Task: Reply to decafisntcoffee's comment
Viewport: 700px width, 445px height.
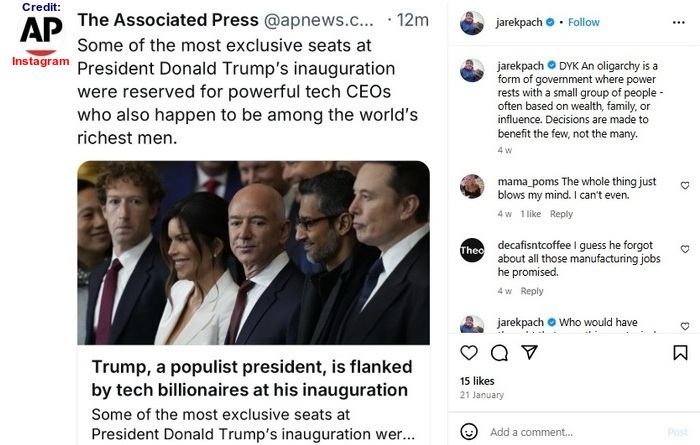Action: coord(532,291)
